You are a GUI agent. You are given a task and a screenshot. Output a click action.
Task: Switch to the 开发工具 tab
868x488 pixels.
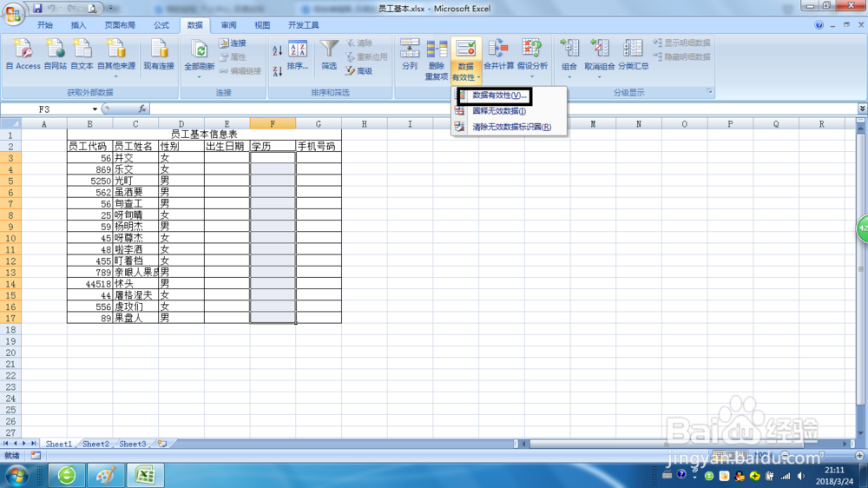click(303, 25)
